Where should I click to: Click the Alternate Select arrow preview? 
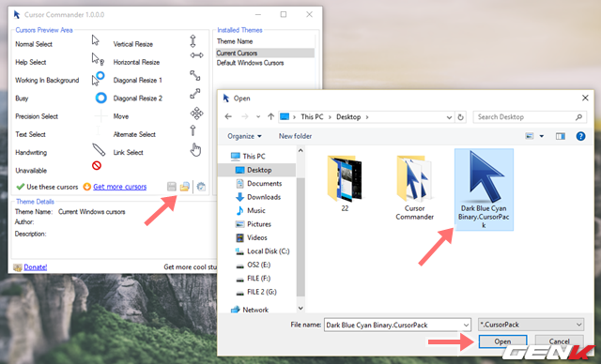(x=193, y=130)
